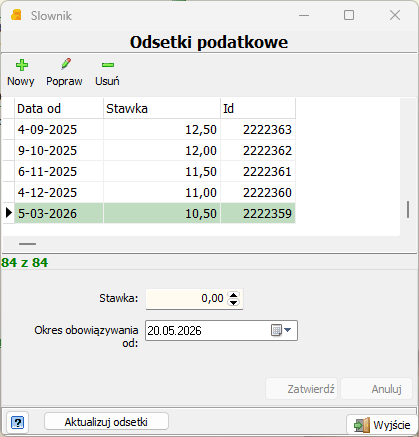Viewport: 419px width, 437px height.
Task: Maximize the Slownik window
Action: coord(349,15)
